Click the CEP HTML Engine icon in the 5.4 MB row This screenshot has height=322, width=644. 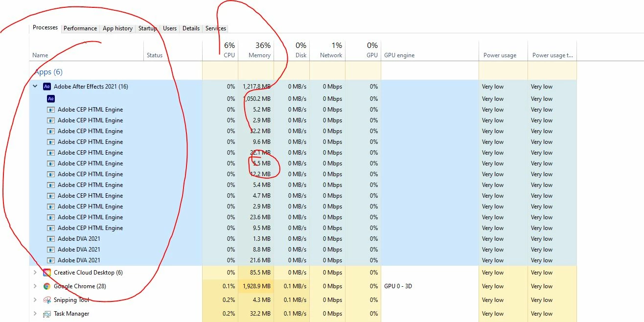(51, 185)
